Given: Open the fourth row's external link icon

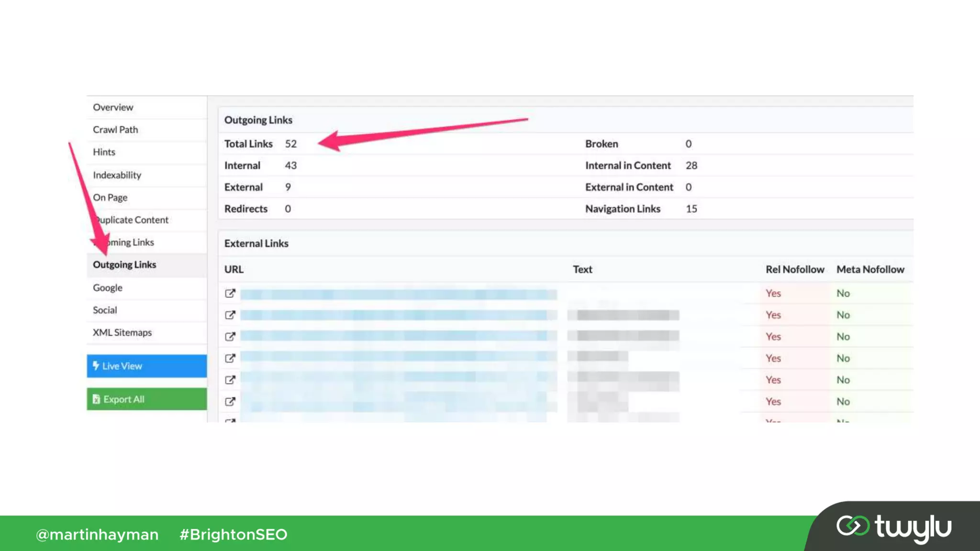Looking at the screenshot, I should click(x=230, y=358).
